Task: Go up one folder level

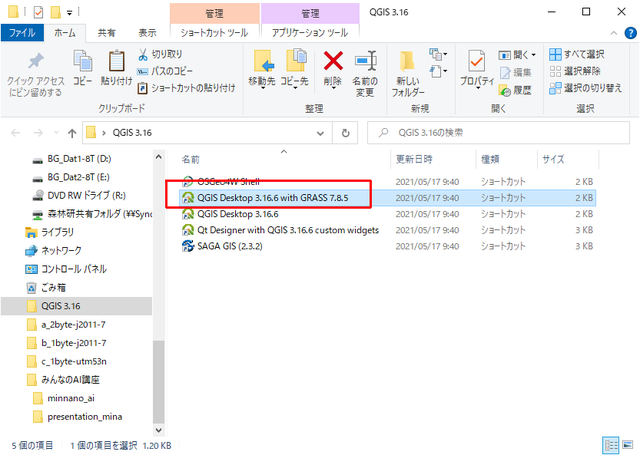Action: pos(72,133)
